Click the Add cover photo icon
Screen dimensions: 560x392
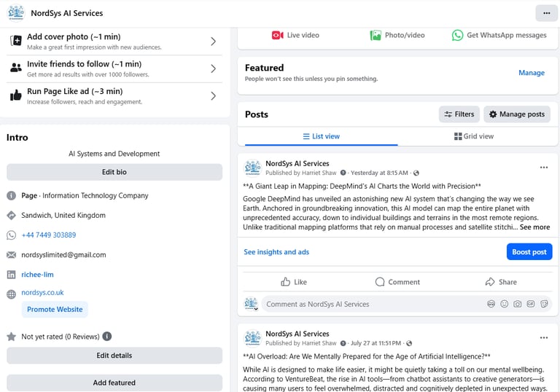point(16,41)
